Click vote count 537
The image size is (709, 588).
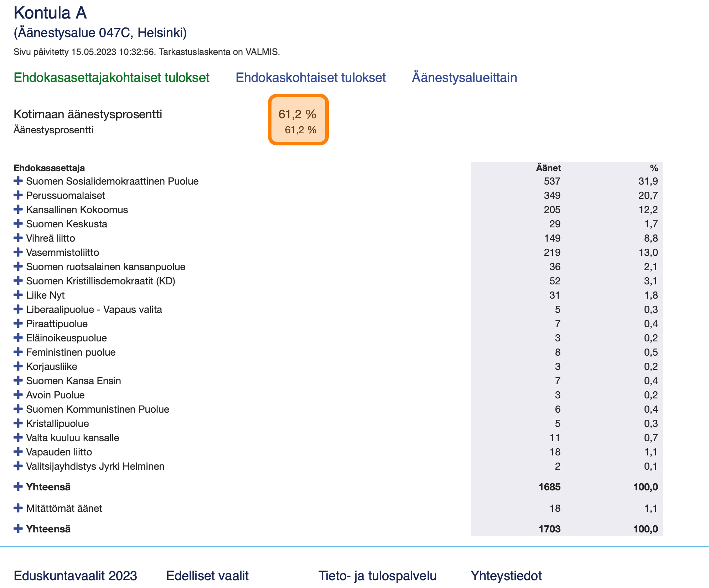pos(552,181)
